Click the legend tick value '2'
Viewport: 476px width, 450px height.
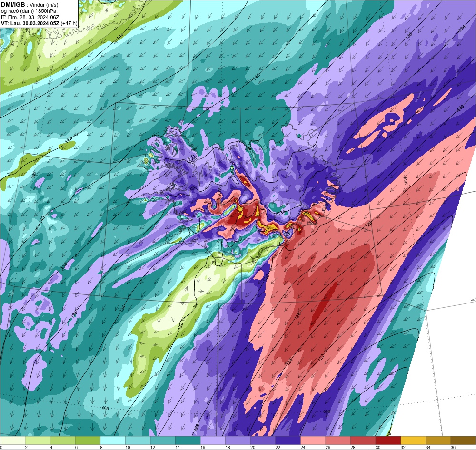(x=26, y=447)
